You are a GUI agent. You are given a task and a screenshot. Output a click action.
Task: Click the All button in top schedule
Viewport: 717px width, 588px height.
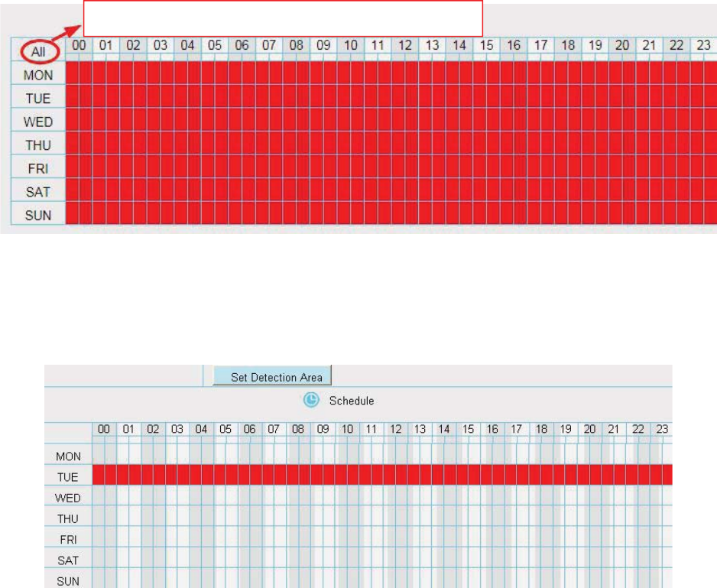point(38,52)
